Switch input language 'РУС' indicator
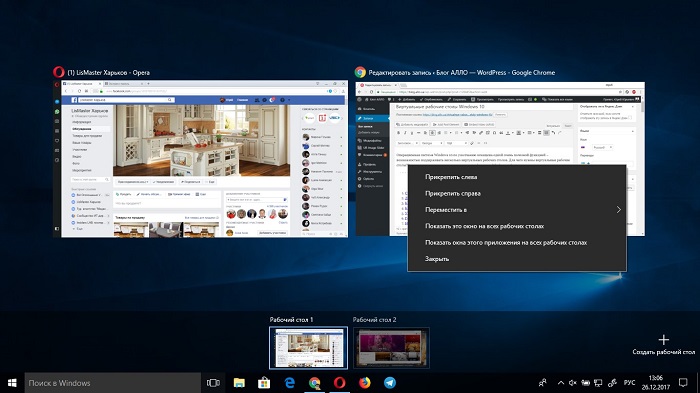 [629, 383]
